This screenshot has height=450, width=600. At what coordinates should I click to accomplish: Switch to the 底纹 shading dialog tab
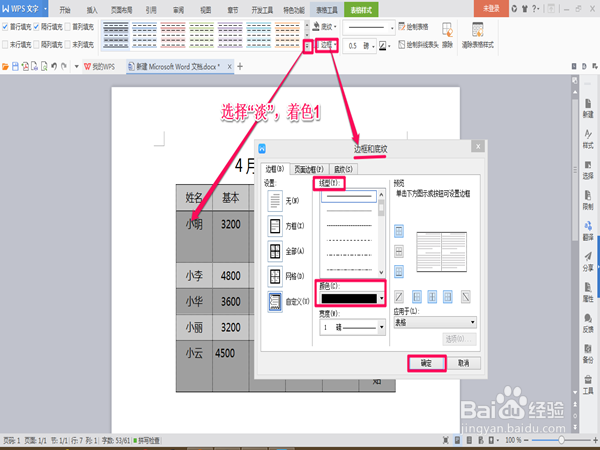click(343, 169)
